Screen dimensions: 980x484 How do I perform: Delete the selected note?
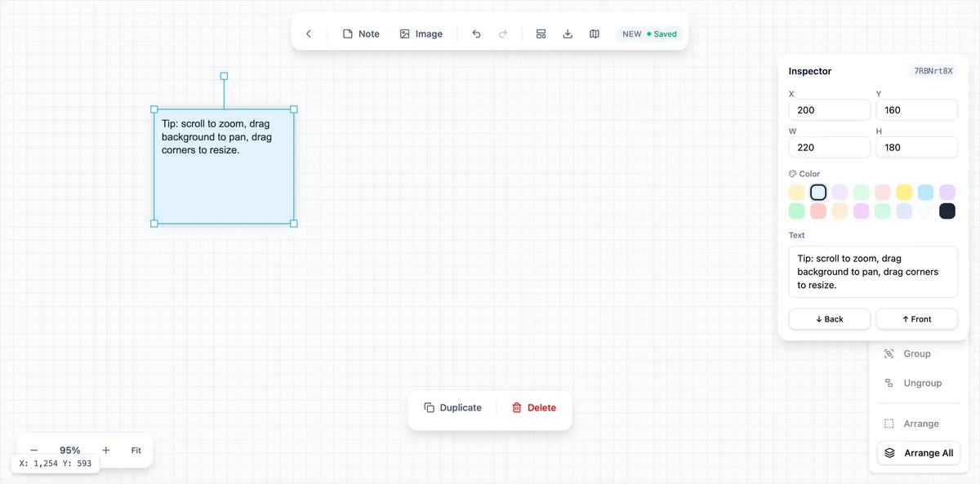pyautogui.click(x=534, y=408)
